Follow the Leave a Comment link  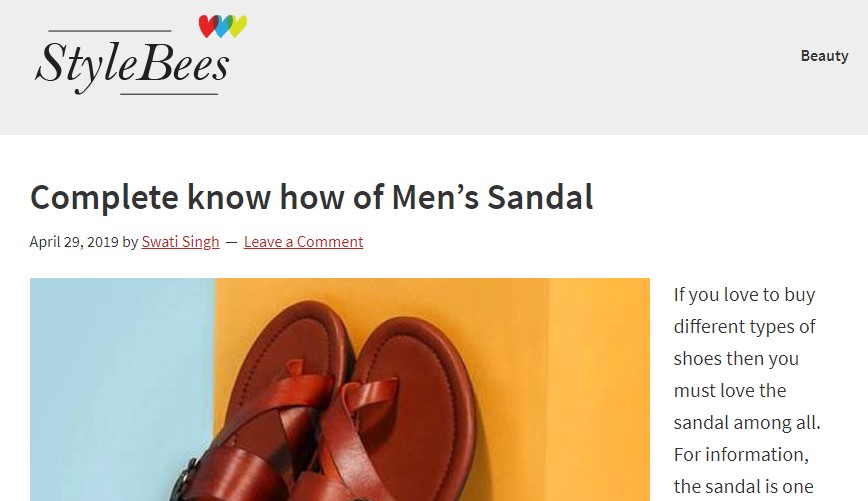point(303,242)
